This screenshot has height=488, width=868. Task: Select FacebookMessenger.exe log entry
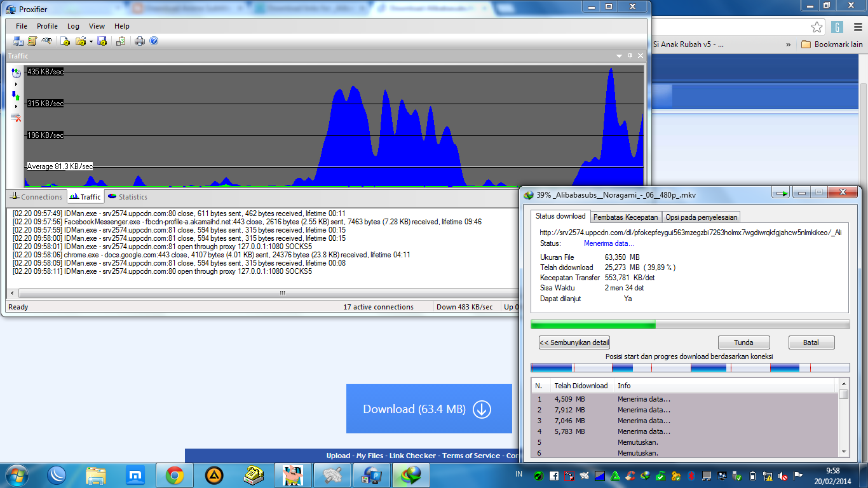[247, 222]
